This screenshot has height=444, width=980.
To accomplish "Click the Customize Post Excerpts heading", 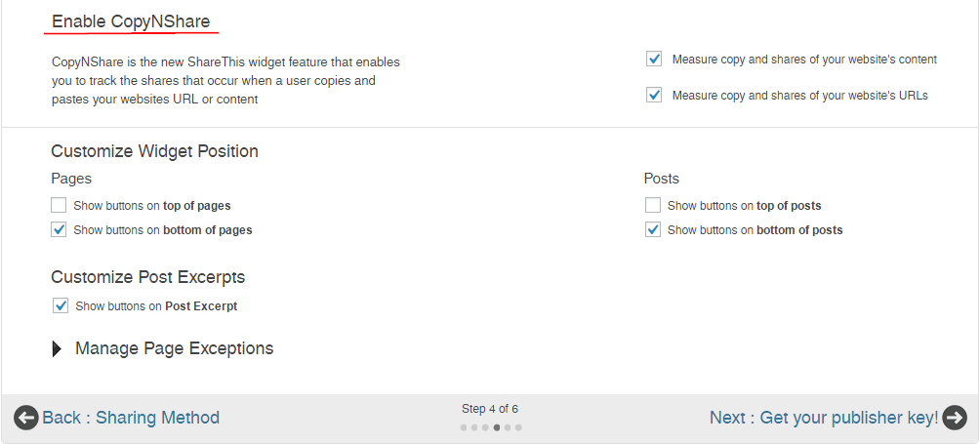I will click(x=147, y=276).
